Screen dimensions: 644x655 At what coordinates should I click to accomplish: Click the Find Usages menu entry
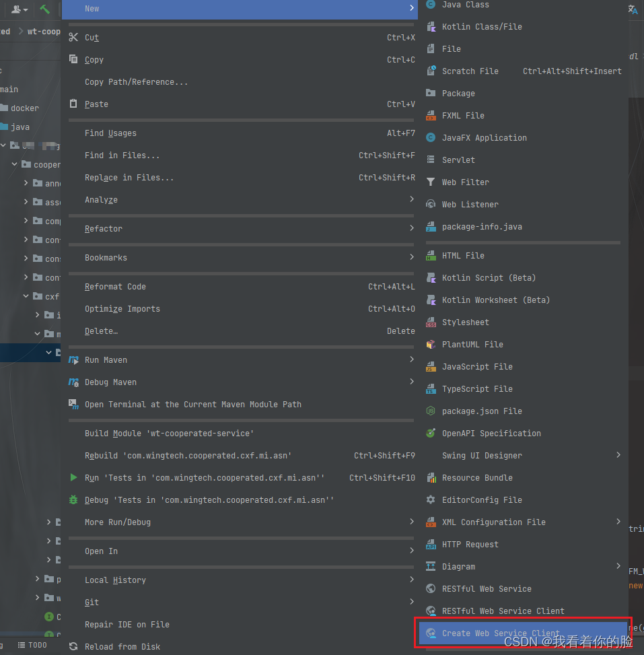point(110,133)
